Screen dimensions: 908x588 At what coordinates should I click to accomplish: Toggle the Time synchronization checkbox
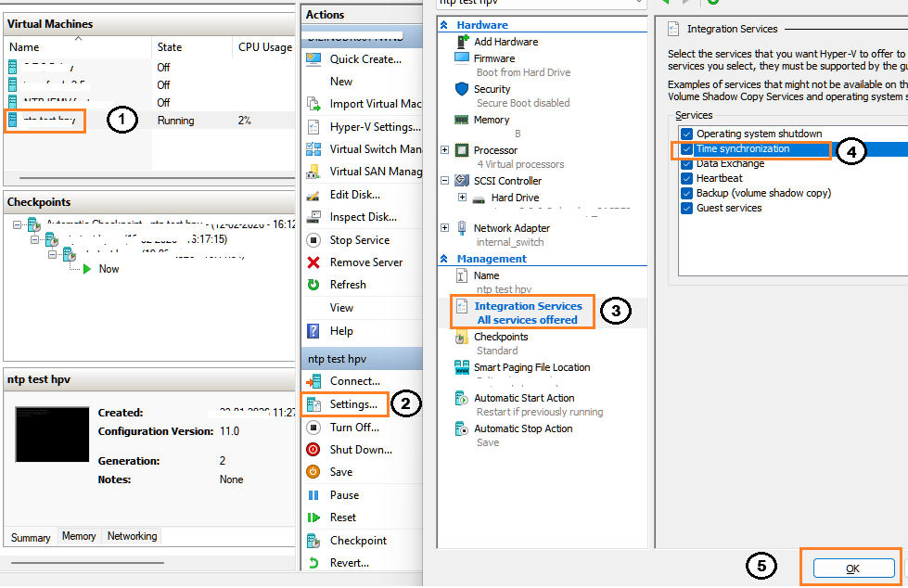[686, 149]
